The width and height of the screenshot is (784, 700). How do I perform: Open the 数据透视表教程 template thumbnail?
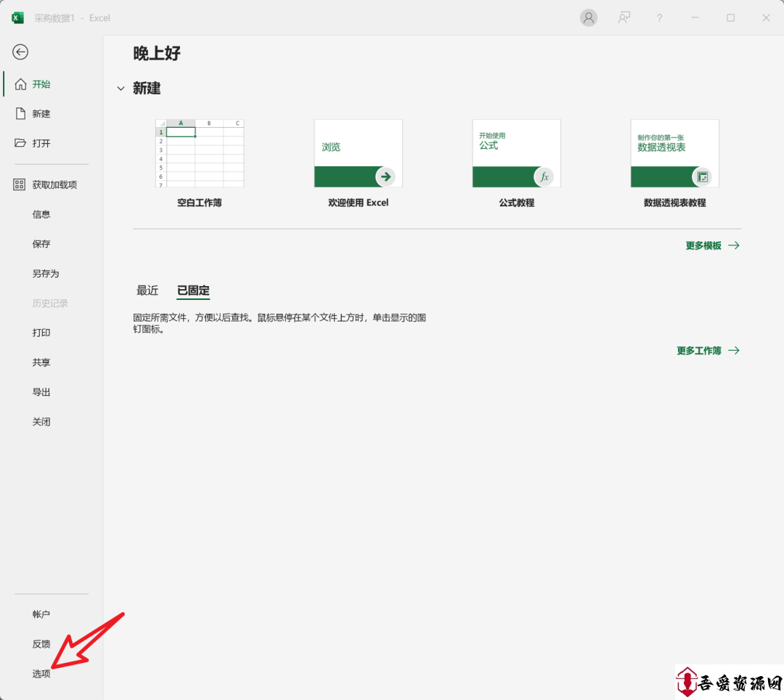675,153
